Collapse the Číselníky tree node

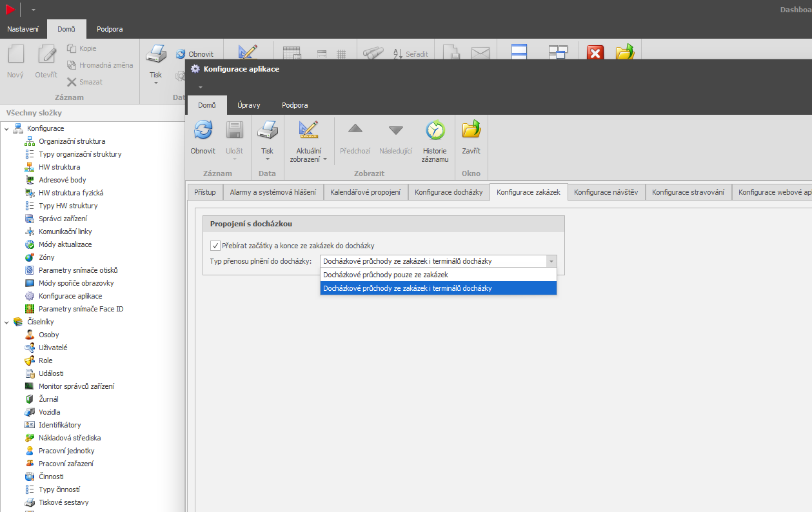(x=6, y=322)
